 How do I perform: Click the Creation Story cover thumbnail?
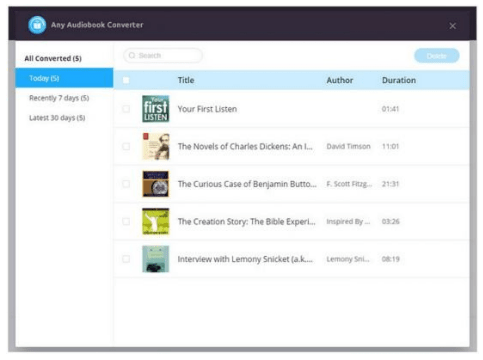coord(156,221)
